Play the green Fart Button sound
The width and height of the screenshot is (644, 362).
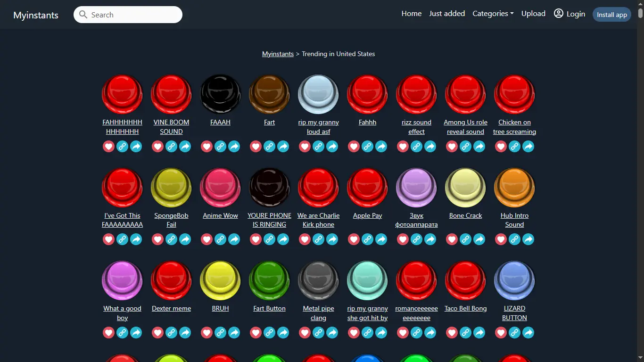pyautogui.click(x=269, y=280)
